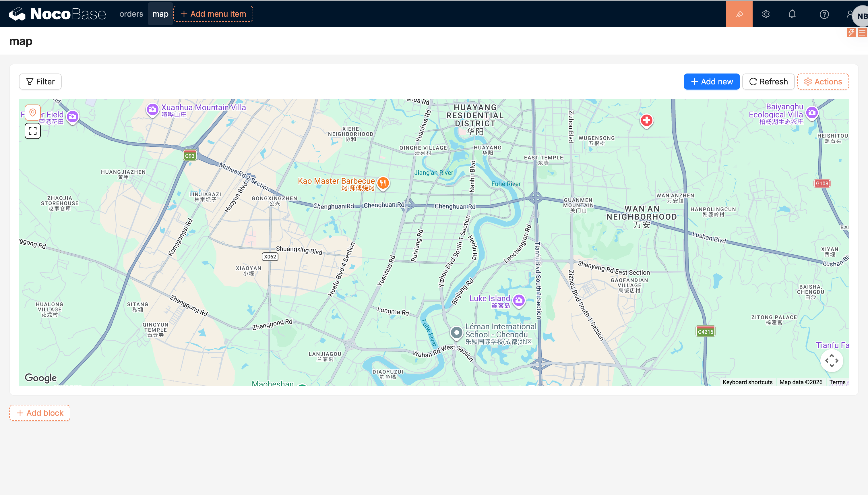Open the Google logo link
Screen dimensions: 868x495
41,378
